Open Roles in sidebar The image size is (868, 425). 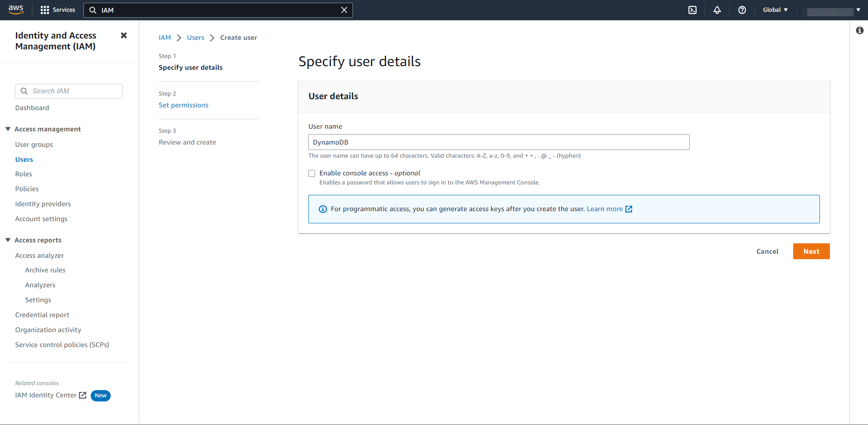[x=24, y=174]
